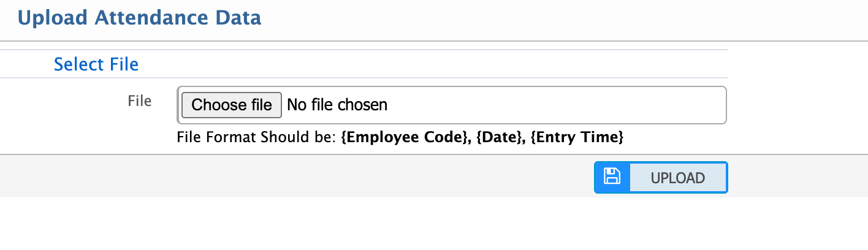
Task: Click the 'File Format Should be:' text
Action: [x=257, y=138]
